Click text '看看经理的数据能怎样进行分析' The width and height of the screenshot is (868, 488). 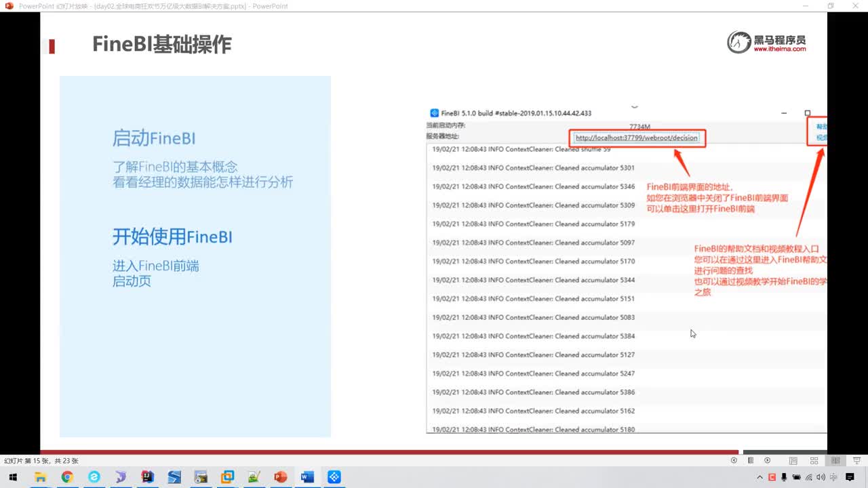pos(203,182)
